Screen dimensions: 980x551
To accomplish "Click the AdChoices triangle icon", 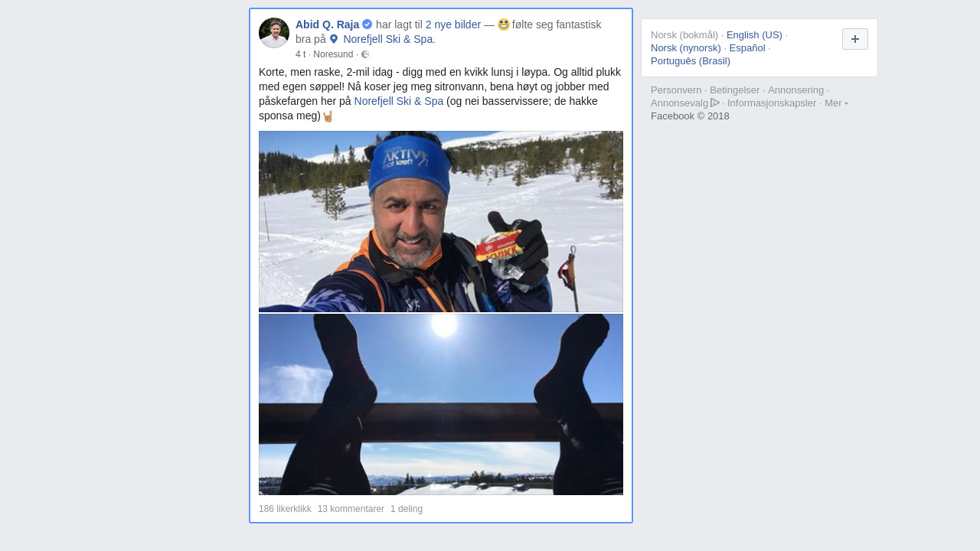I will point(715,103).
